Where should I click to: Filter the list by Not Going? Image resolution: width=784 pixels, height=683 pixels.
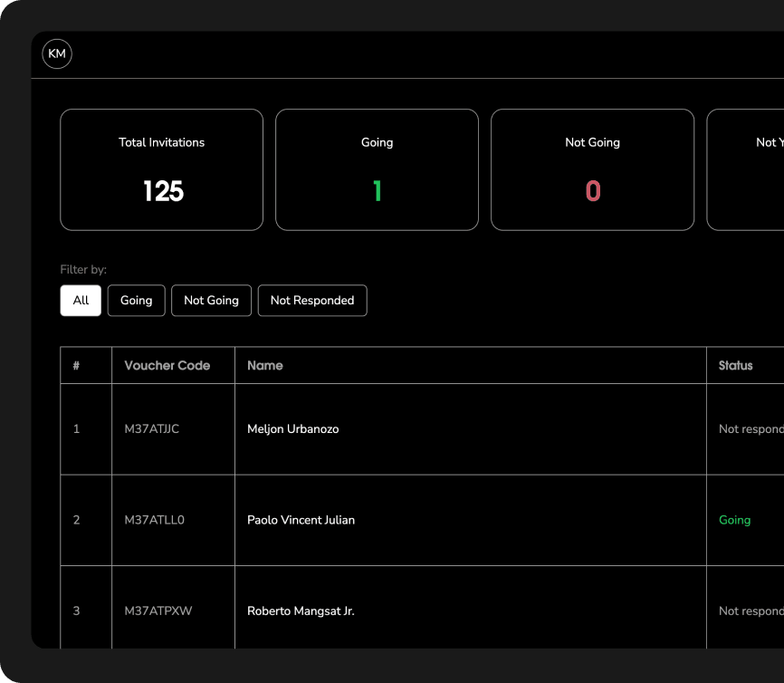pos(211,301)
